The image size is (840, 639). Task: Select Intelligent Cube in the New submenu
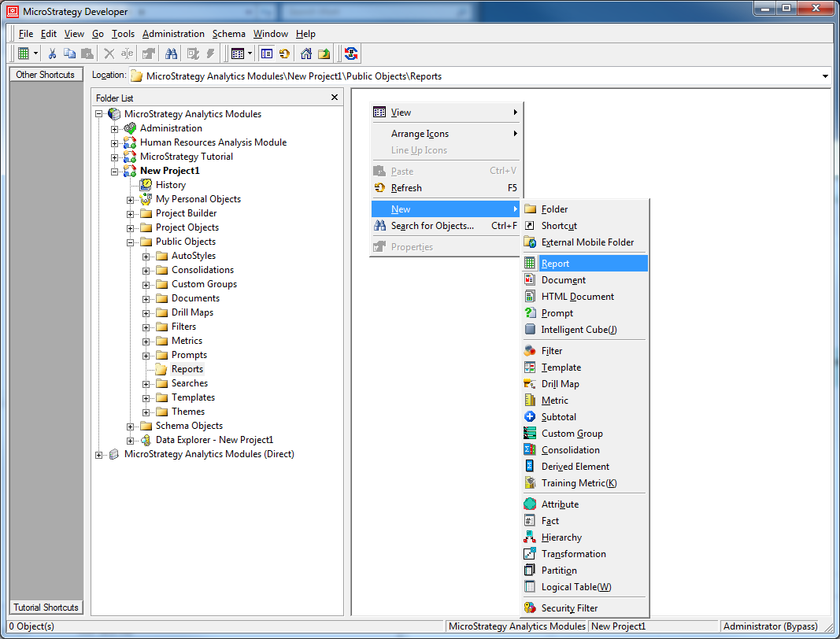tap(579, 330)
